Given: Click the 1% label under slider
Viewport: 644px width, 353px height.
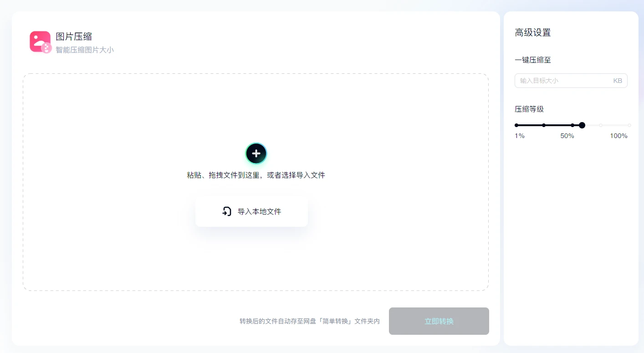Looking at the screenshot, I should point(520,136).
